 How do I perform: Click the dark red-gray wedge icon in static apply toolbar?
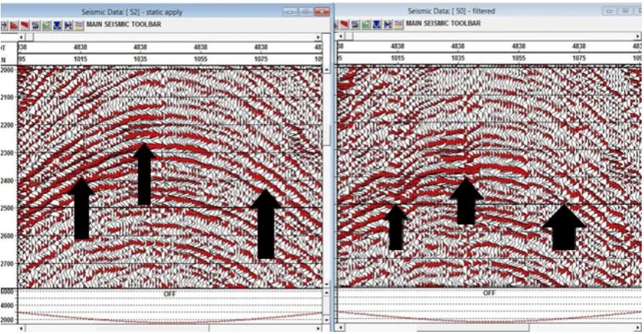(x=13, y=25)
